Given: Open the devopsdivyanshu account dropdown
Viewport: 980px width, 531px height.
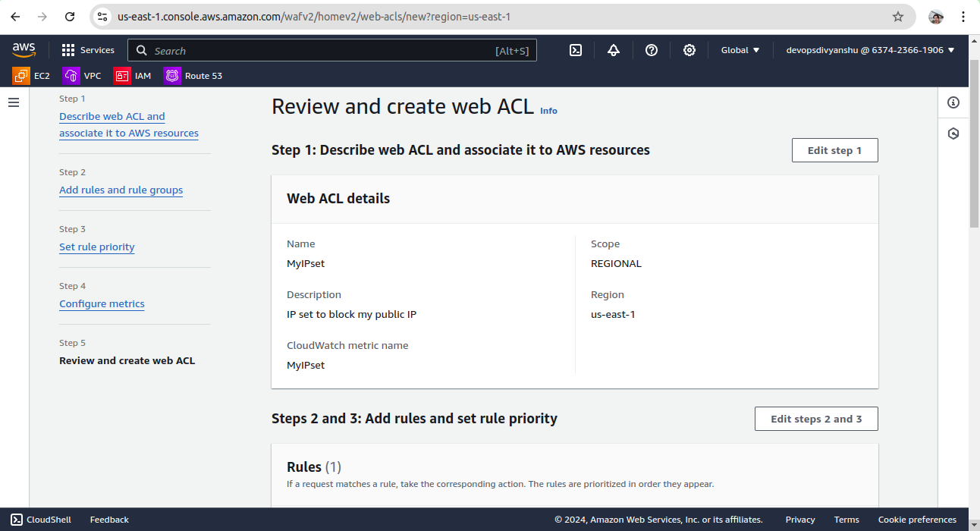Looking at the screenshot, I should click(870, 50).
